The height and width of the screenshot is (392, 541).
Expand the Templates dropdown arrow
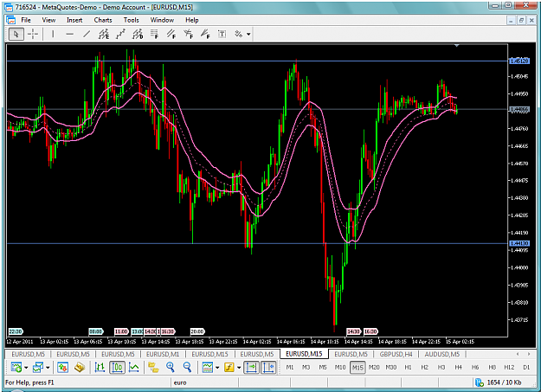tap(217, 368)
